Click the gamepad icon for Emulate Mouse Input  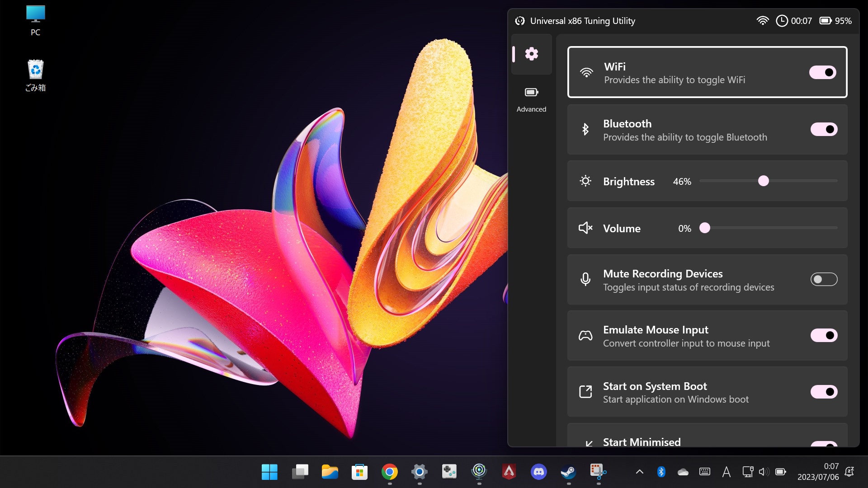tap(585, 336)
